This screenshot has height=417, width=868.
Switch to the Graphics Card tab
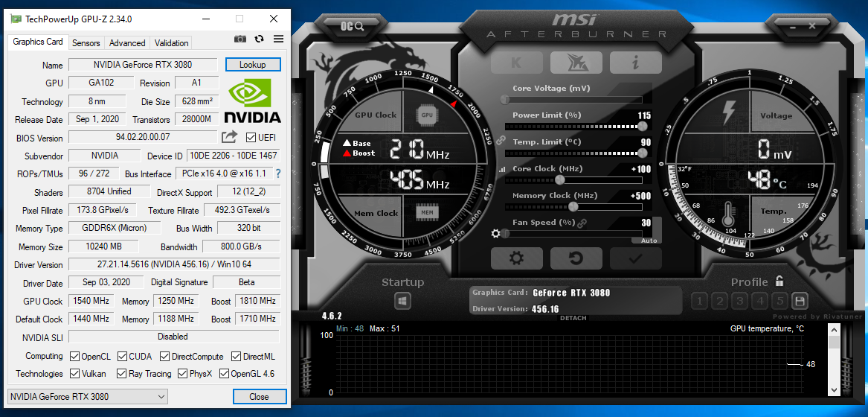click(x=38, y=42)
